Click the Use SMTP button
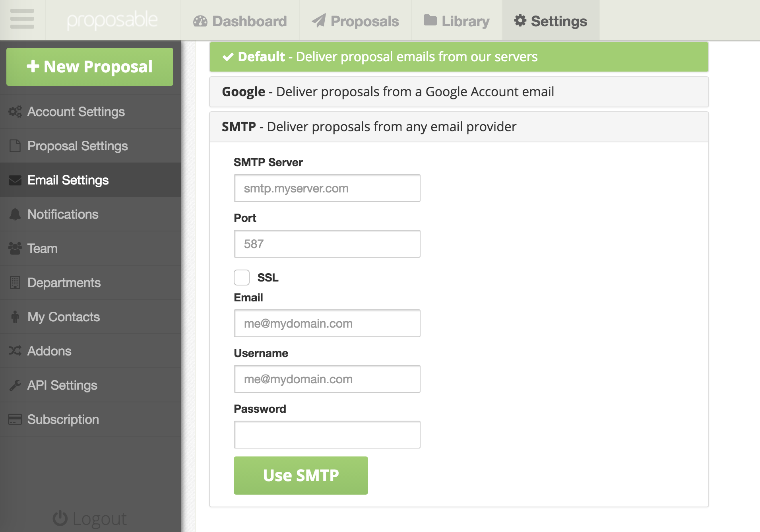This screenshot has width=760, height=532. point(301,476)
